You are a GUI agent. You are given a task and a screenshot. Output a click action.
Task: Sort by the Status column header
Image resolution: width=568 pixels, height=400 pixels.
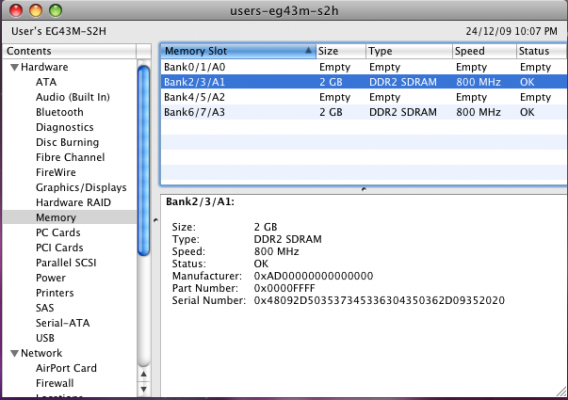pyautogui.click(x=542, y=51)
